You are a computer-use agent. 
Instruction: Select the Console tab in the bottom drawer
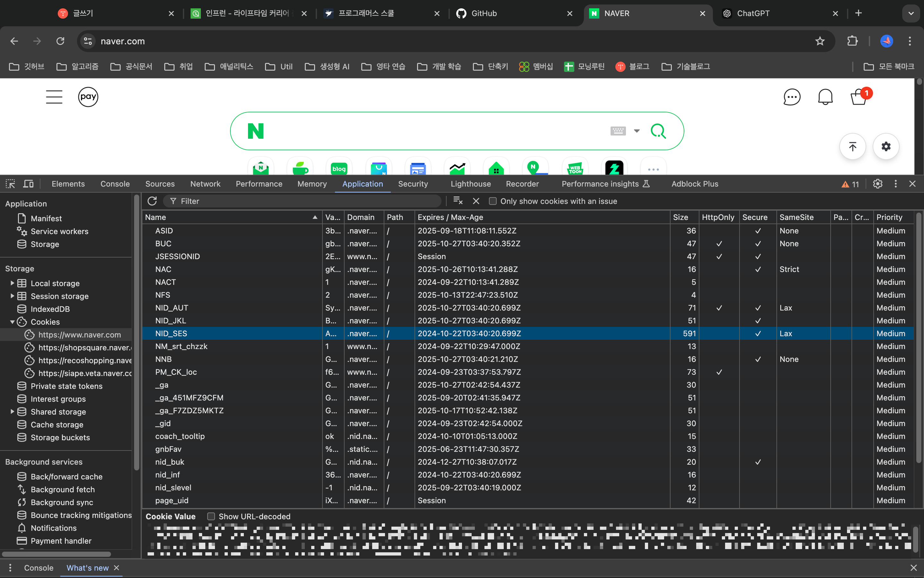pyautogui.click(x=38, y=568)
